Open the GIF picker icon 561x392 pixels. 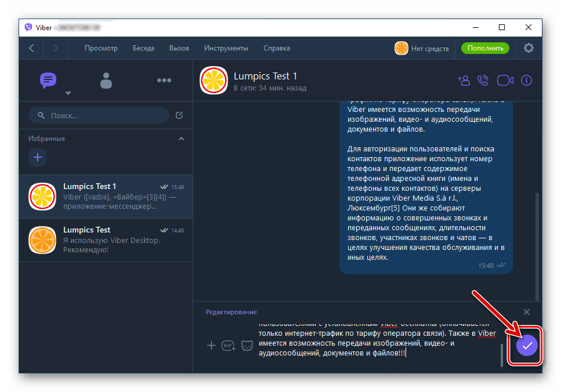click(x=228, y=346)
